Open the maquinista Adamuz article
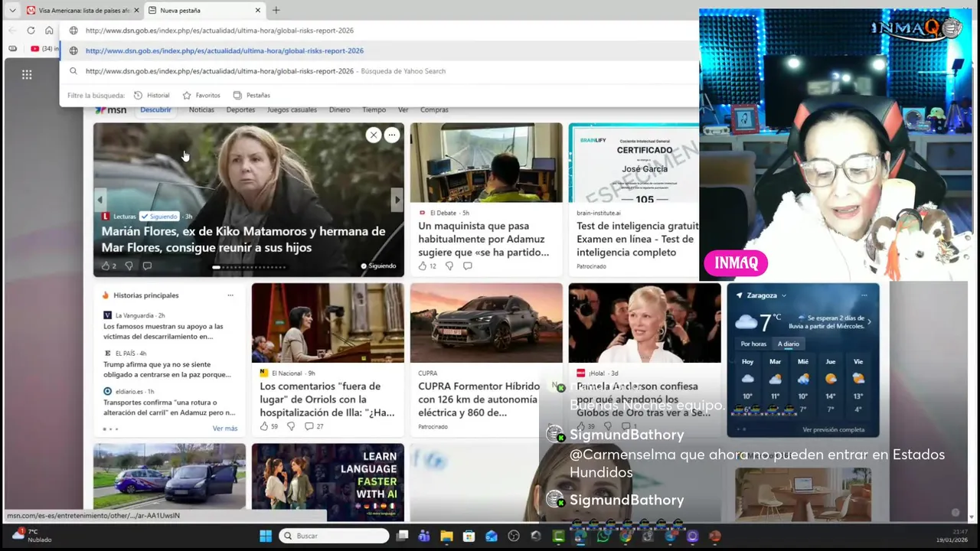Viewport: 980px width, 551px height. tap(484, 240)
